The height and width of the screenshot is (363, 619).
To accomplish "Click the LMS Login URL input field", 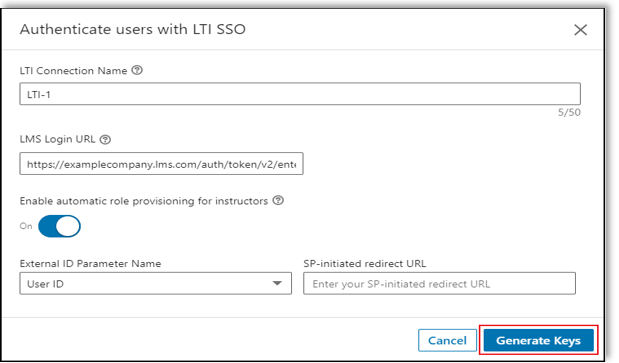I will click(161, 163).
